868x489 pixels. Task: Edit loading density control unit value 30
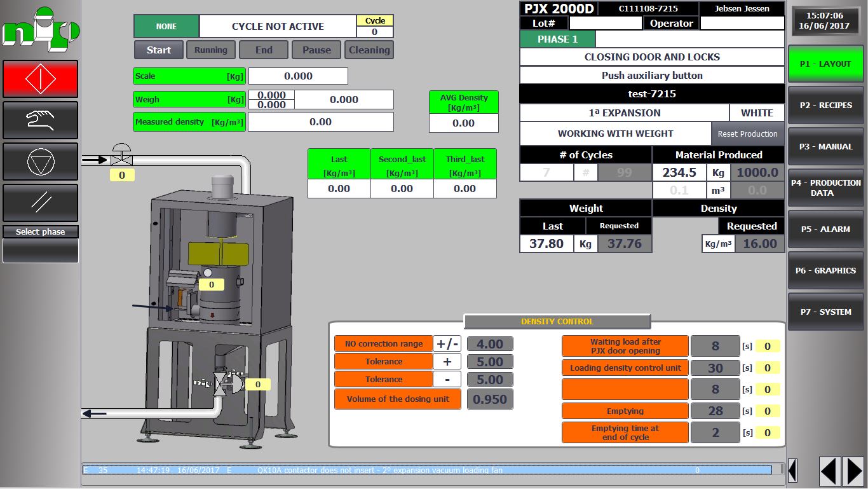coord(715,368)
